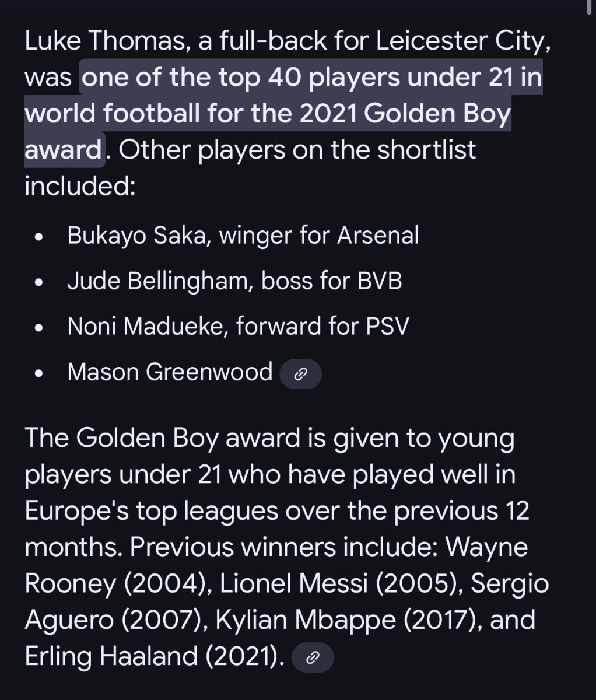The height and width of the screenshot is (700, 596).
Task: Click the scrollbar thumb at top right
Action: (590, 7)
